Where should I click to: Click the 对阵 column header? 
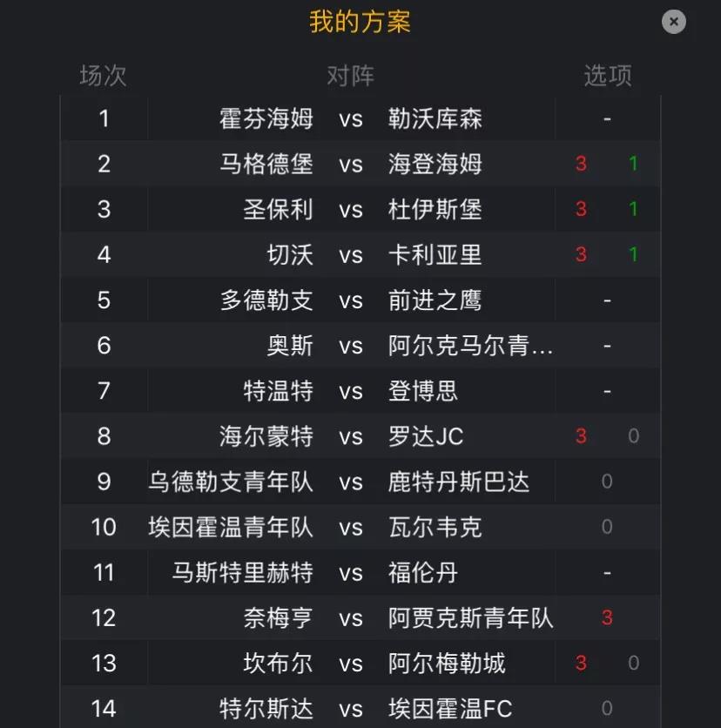(351, 75)
